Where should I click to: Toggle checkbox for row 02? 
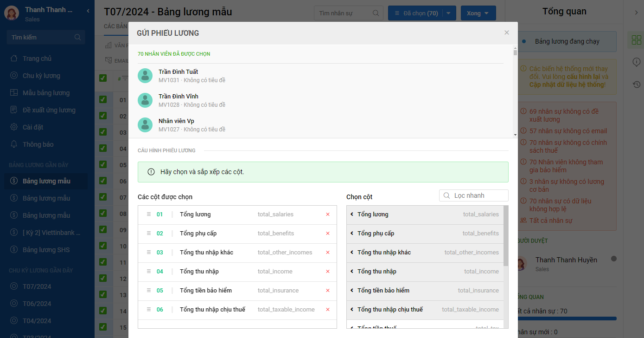(103, 115)
